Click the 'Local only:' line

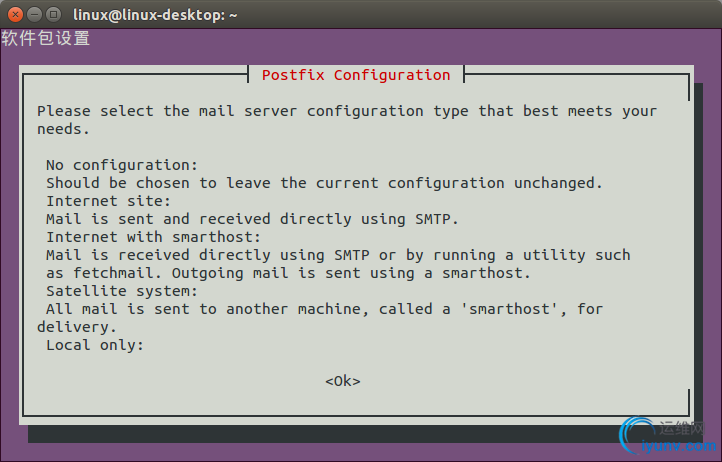click(95, 345)
